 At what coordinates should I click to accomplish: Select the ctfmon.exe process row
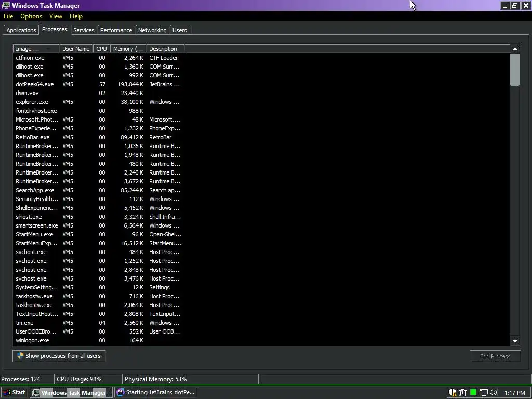pyautogui.click(x=98, y=58)
